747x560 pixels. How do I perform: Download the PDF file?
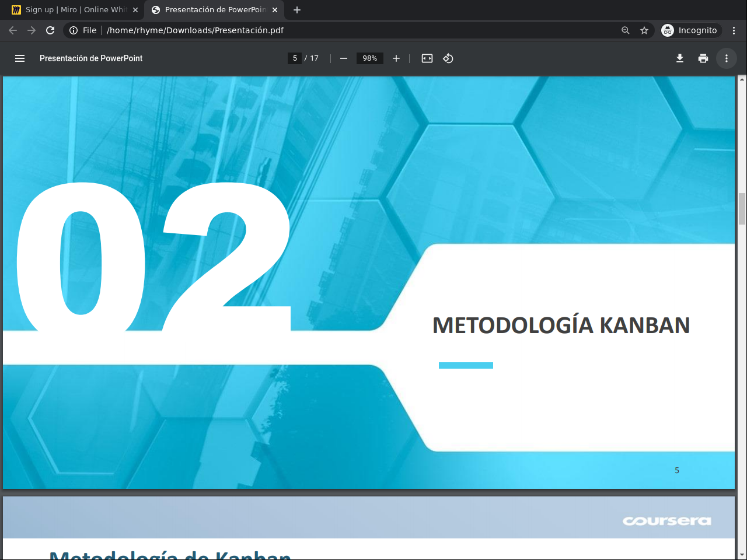click(680, 58)
